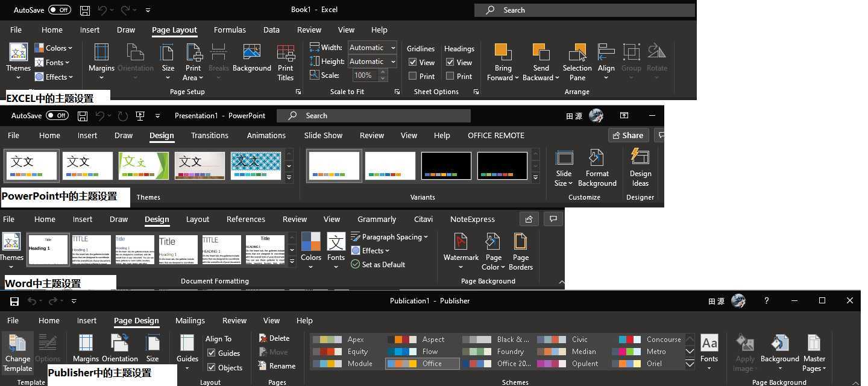
Task: Uncheck Publisher Align To Guides checkbox
Action: pos(212,353)
